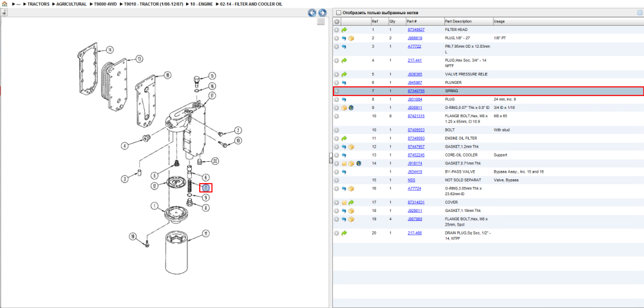
Task: Open the AGRICULTURAL breadcrumb
Action: point(71,4)
